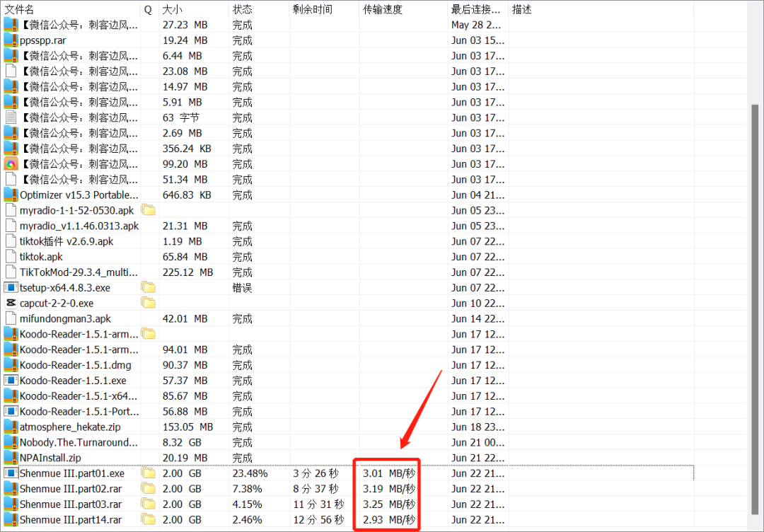Viewport: 764px width, 532px height.
Task: Click the ppsspp.rar archive icon
Action: pyautogui.click(x=11, y=40)
